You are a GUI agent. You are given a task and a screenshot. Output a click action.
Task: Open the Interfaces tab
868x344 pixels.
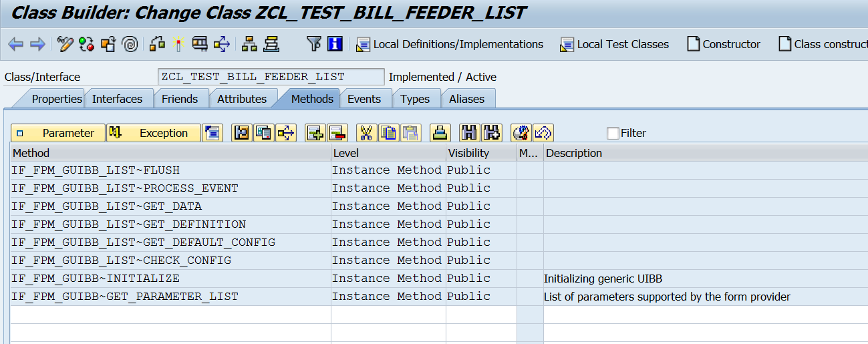pyautogui.click(x=117, y=99)
